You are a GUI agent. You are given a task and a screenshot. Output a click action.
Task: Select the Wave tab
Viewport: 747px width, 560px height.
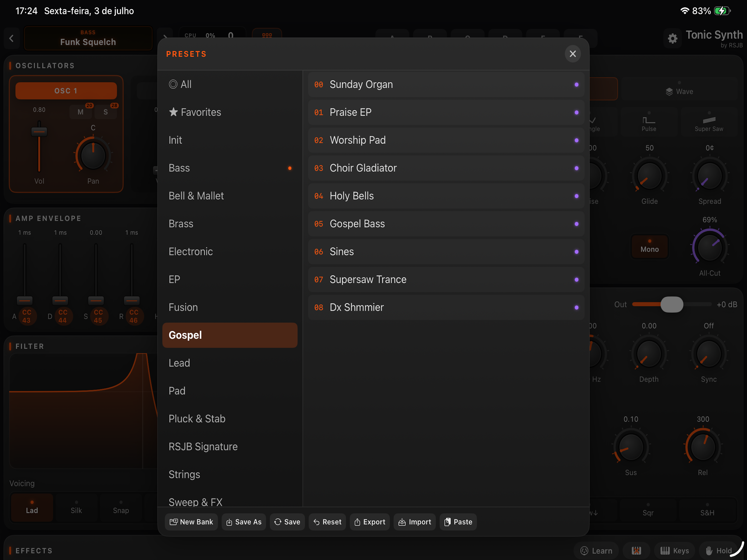679,89
